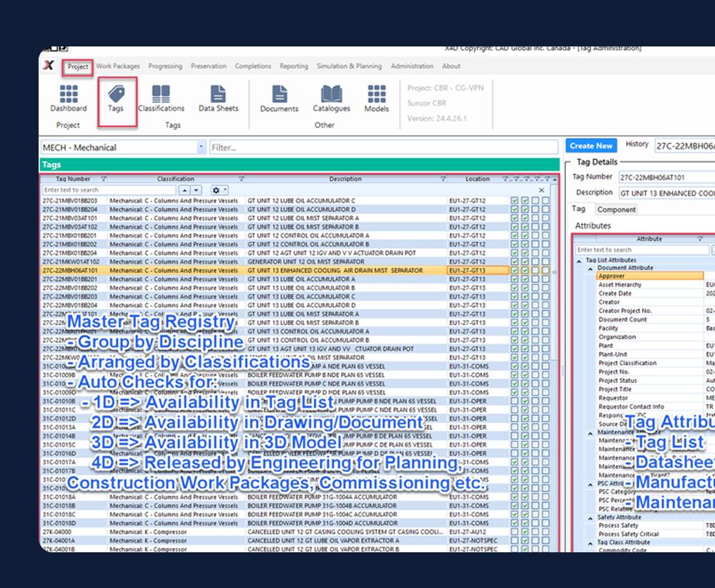
Task: Toggle fourth checkbox for 27C-21MBV03AT102 row
Action: tap(546, 227)
